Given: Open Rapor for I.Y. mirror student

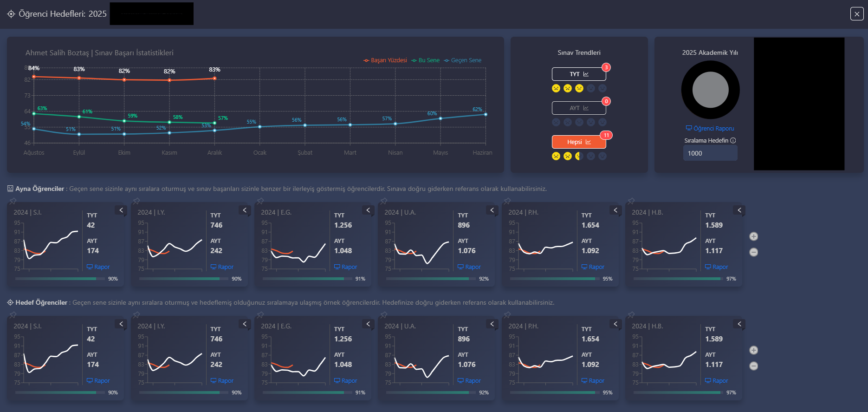Looking at the screenshot, I should (x=222, y=267).
